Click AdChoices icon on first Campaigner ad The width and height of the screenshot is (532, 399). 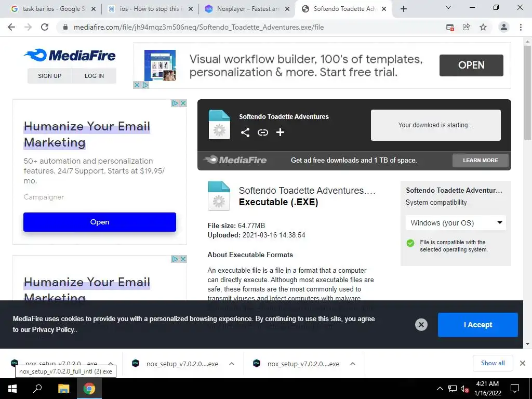(x=175, y=103)
